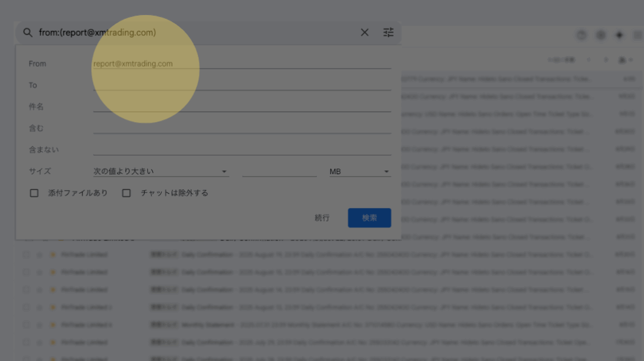The width and height of the screenshot is (644, 361).
Task: Open the Google apps grid icon
Action: [x=638, y=35]
